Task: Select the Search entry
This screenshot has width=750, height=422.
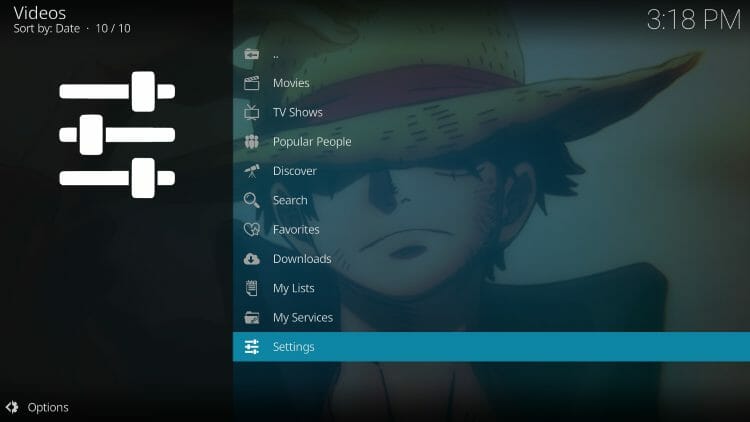Action: (491, 200)
